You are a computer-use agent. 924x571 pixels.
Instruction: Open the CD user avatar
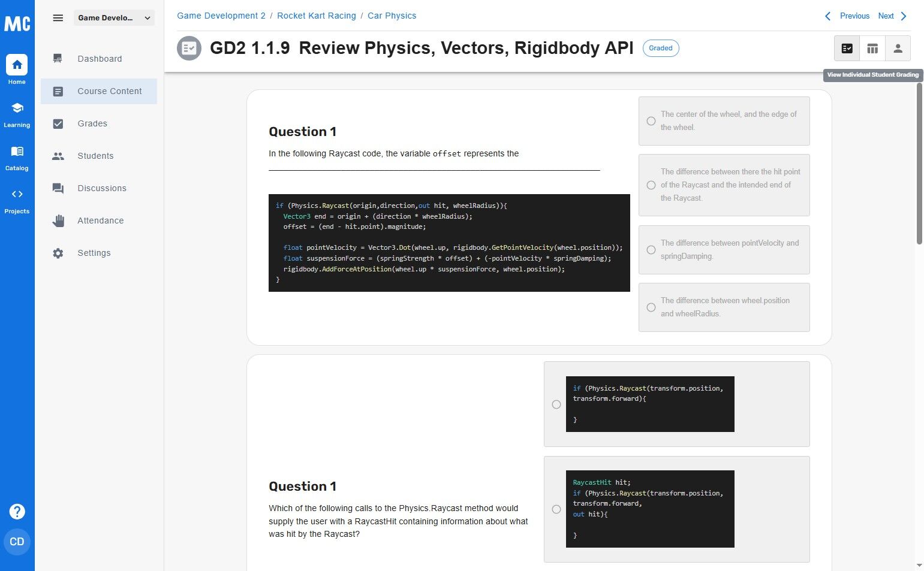pyautogui.click(x=17, y=542)
